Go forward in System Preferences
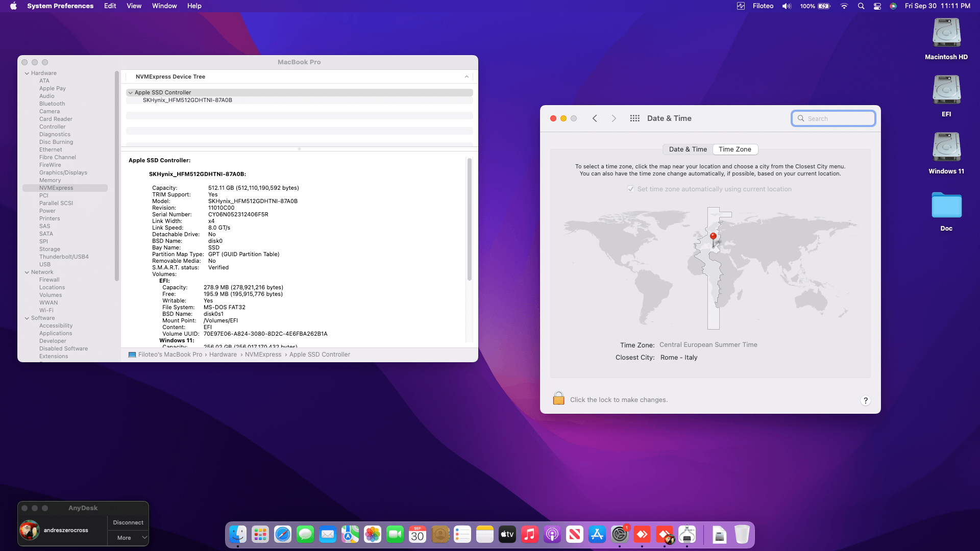The image size is (980, 551). point(614,118)
